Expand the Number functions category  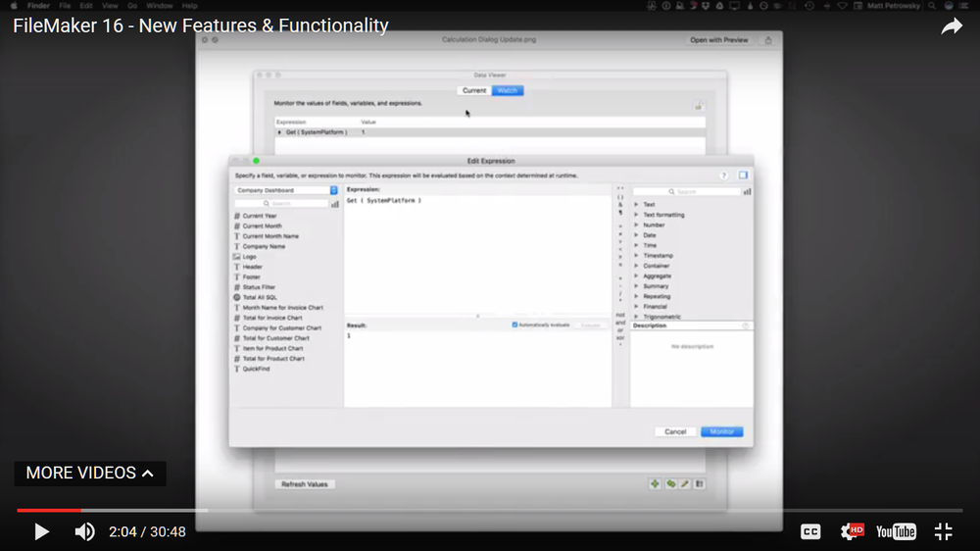pyautogui.click(x=636, y=225)
